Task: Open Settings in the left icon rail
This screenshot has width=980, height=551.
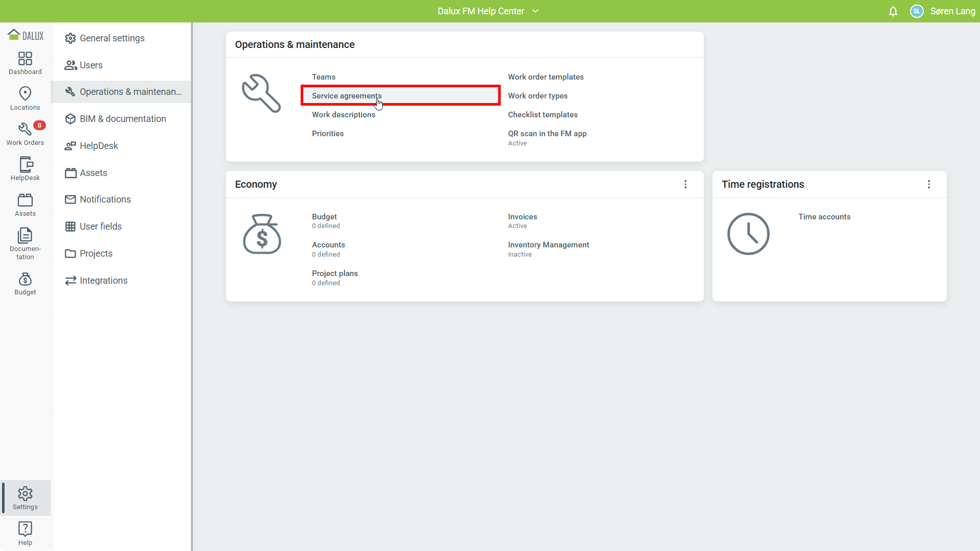Action: coord(25,498)
